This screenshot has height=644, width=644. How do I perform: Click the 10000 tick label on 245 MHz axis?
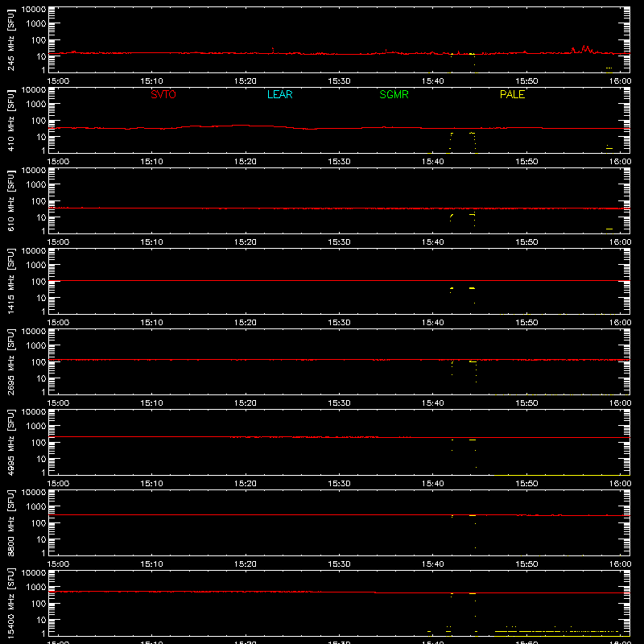point(34,10)
